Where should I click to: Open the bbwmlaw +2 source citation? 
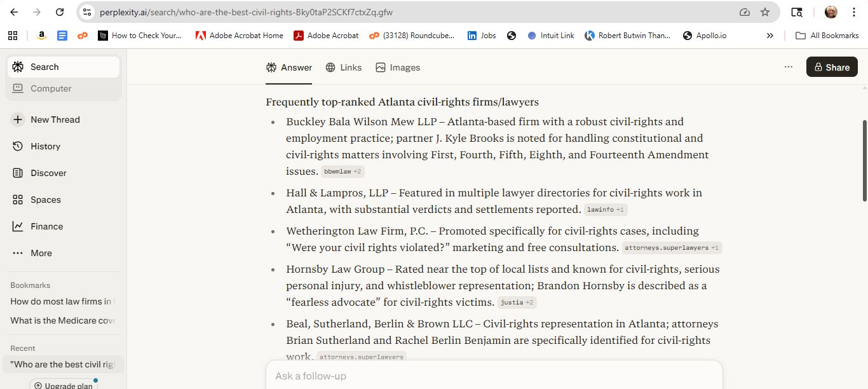[x=342, y=172]
